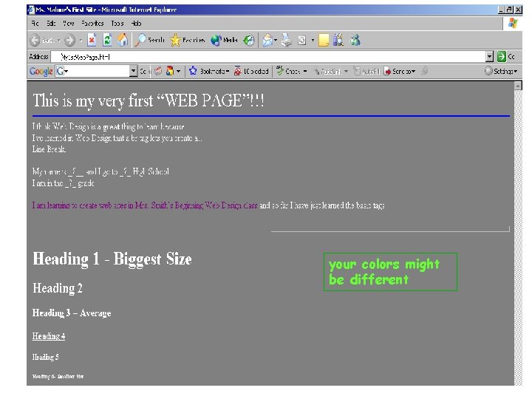Click the 'Heading 3 – Average' text
The image size is (532, 399).
click(x=72, y=313)
